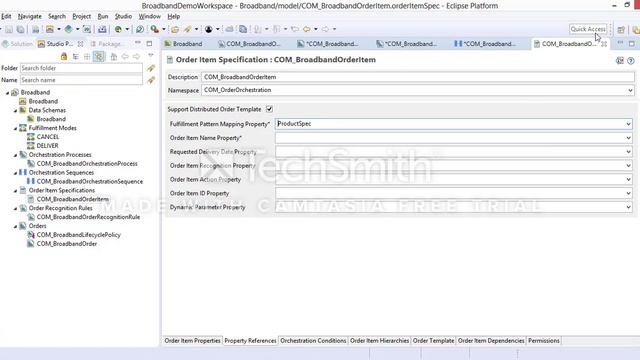Select COM_BroadbandOrderRecognitionRule in tree

point(88,217)
